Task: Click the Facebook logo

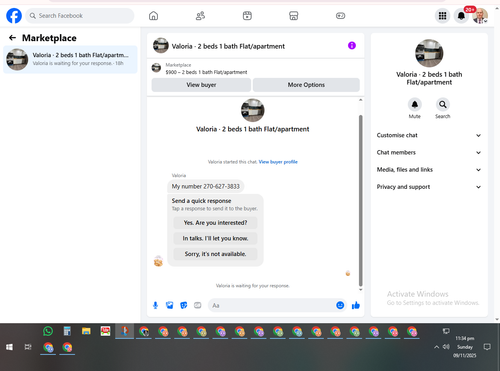Action: pyautogui.click(x=14, y=16)
